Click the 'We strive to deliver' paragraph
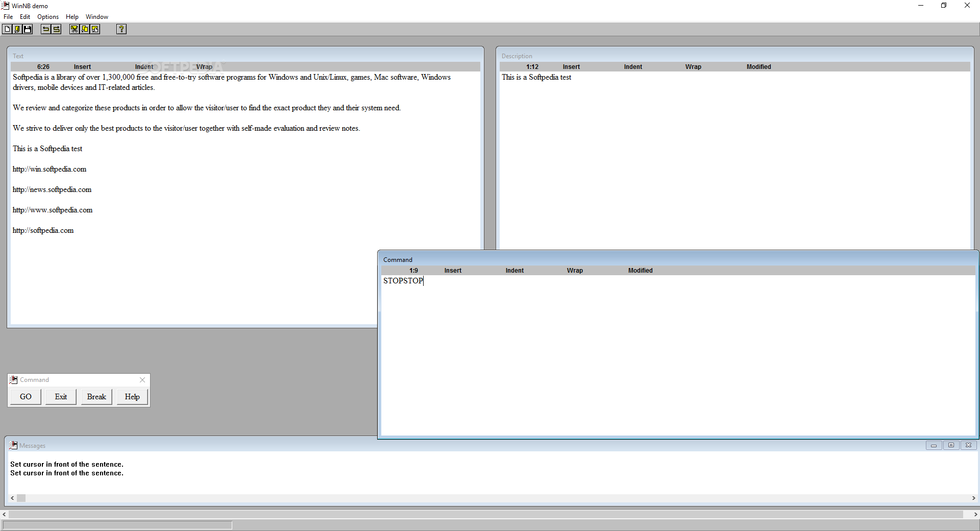Viewport: 980px width, 531px height. pyautogui.click(x=186, y=128)
